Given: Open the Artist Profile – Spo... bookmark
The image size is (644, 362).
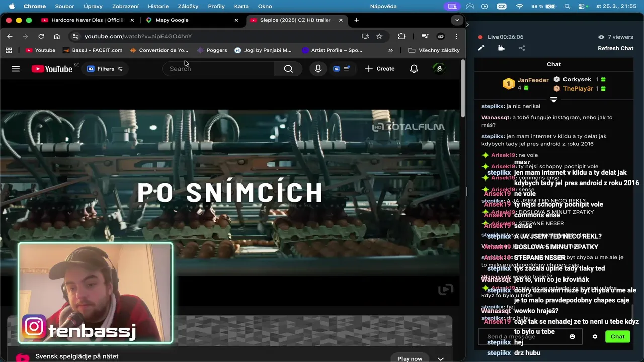Looking at the screenshot, I should point(332,50).
